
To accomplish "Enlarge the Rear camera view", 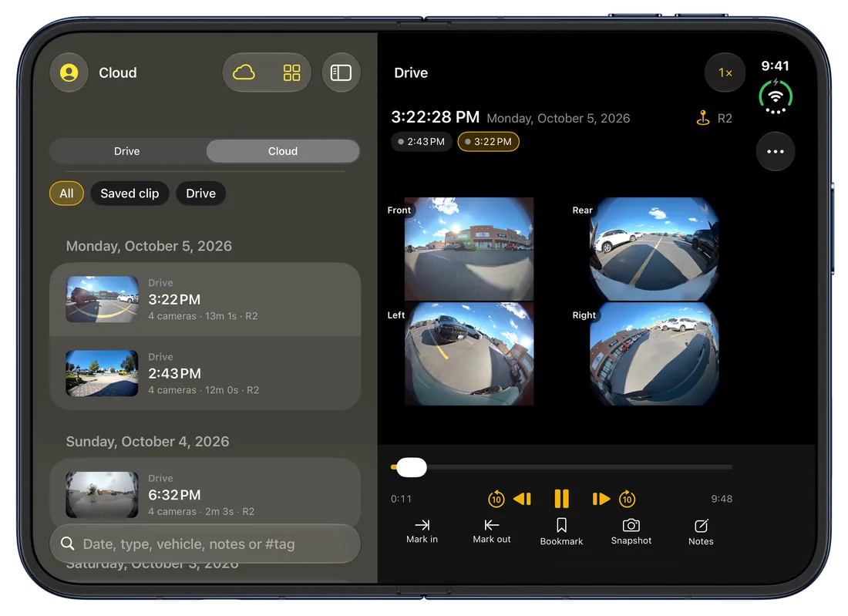I will (654, 249).
